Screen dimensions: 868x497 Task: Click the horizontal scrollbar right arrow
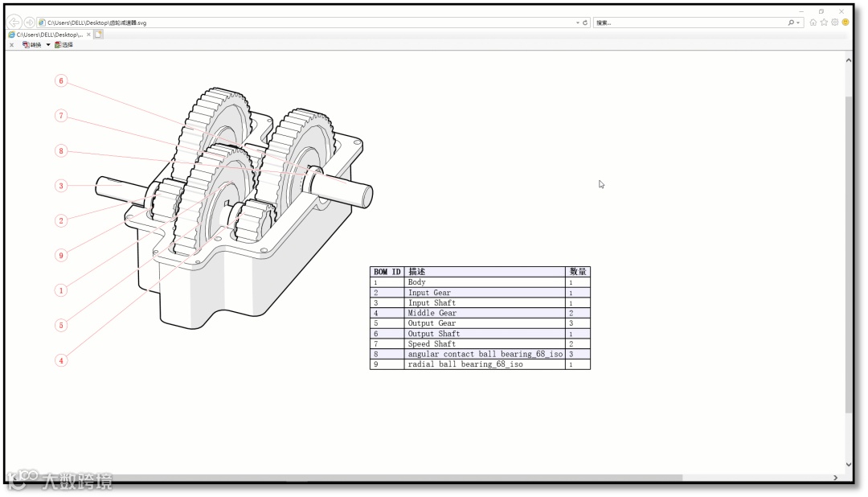click(835, 478)
